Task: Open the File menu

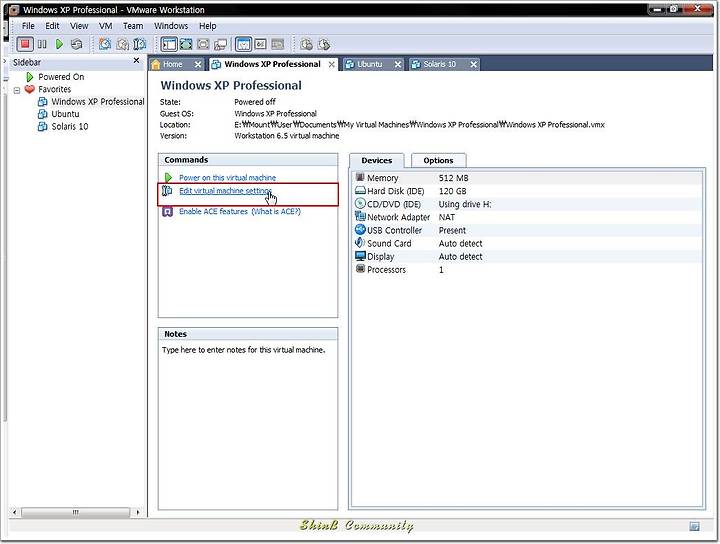Action: tap(28, 26)
